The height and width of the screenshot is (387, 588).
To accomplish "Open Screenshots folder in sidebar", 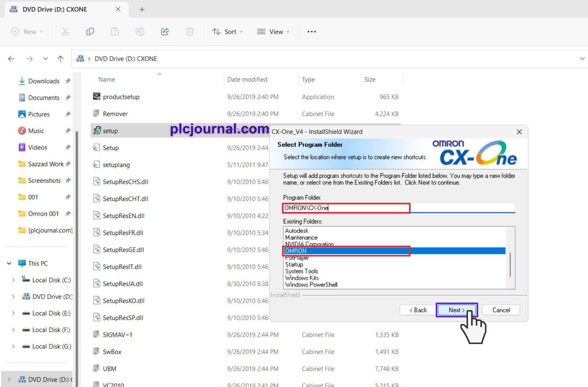I will tap(44, 181).
